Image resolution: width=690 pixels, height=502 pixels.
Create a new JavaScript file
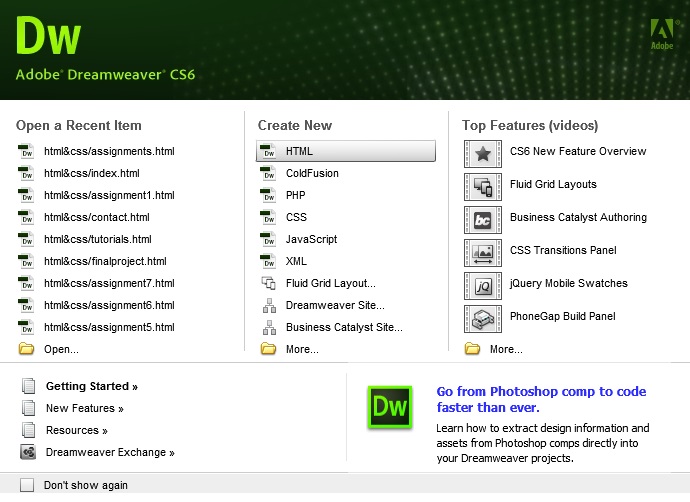point(311,239)
